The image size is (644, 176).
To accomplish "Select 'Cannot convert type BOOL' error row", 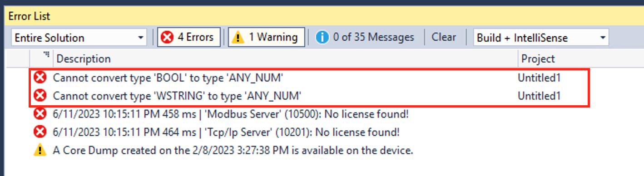I will pos(310,78).
